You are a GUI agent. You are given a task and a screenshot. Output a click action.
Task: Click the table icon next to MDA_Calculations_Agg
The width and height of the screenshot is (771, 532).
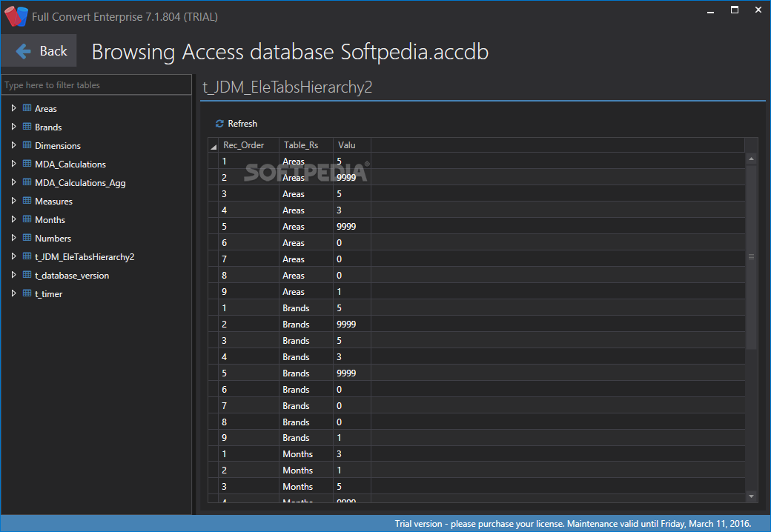tap(27, 182)
